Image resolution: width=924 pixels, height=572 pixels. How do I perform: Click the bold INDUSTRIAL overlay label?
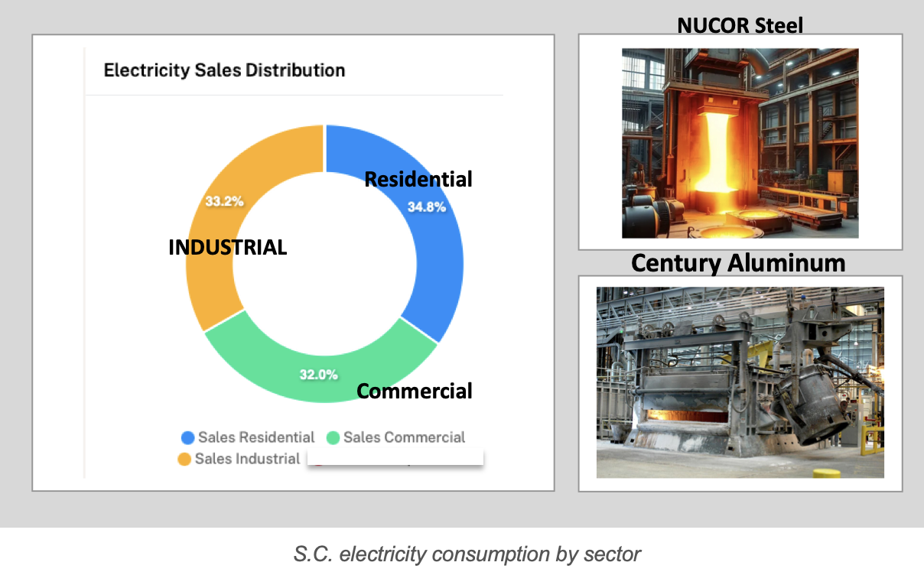[x=227, y=248]
